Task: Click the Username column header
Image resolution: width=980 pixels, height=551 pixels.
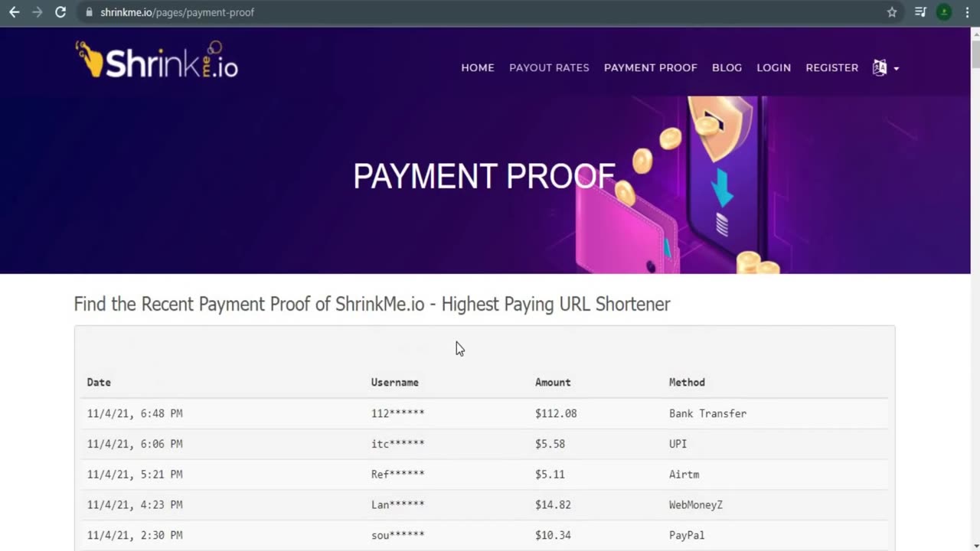Action: pos(395,382)
